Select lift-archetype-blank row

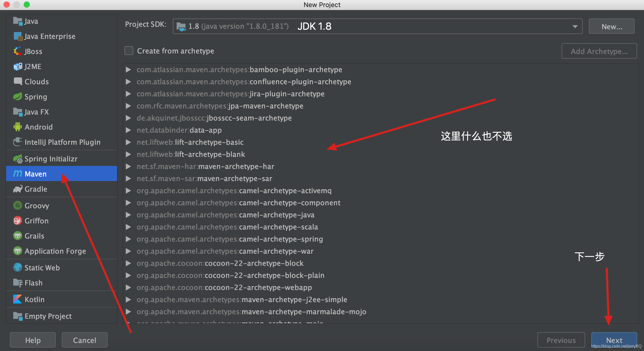pos(380,154)
